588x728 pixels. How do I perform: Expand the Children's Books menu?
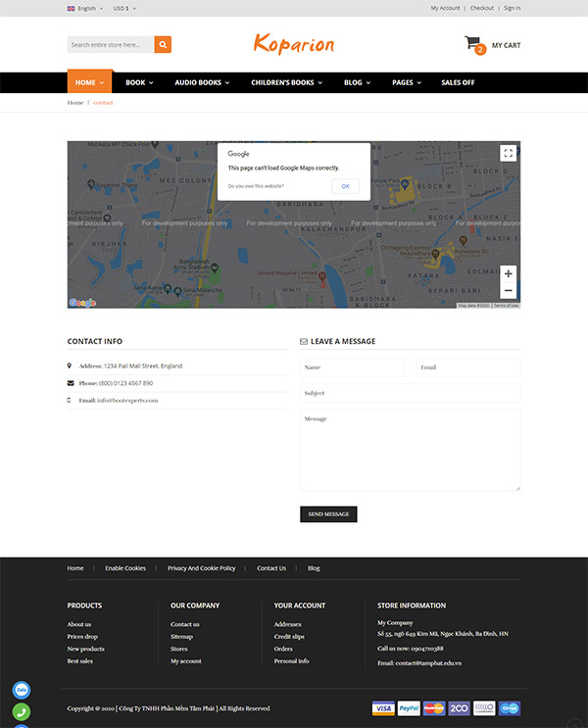[x=286, y=82]
